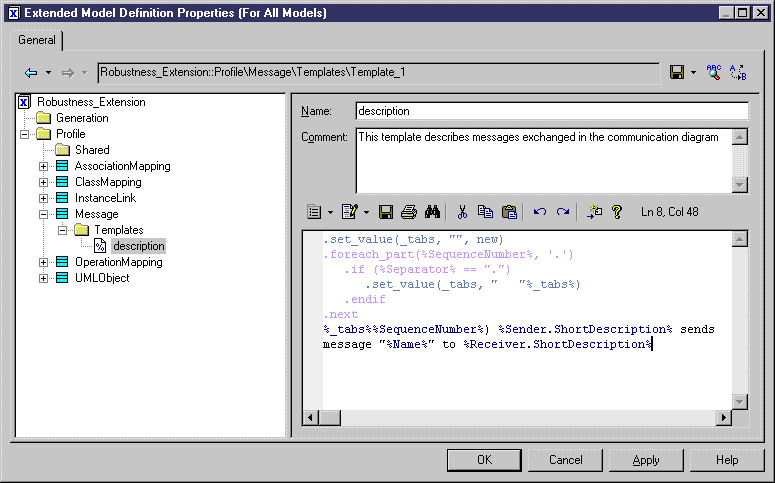Expand the InstanceLink node
This screenshot has width=775, height=483.
click(x=43, y=198)
